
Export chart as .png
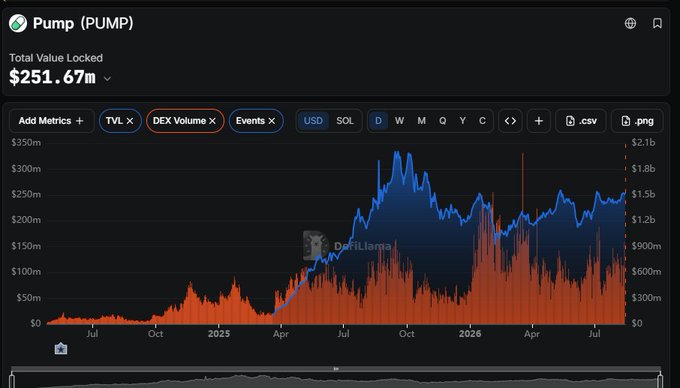pos(637,121)
